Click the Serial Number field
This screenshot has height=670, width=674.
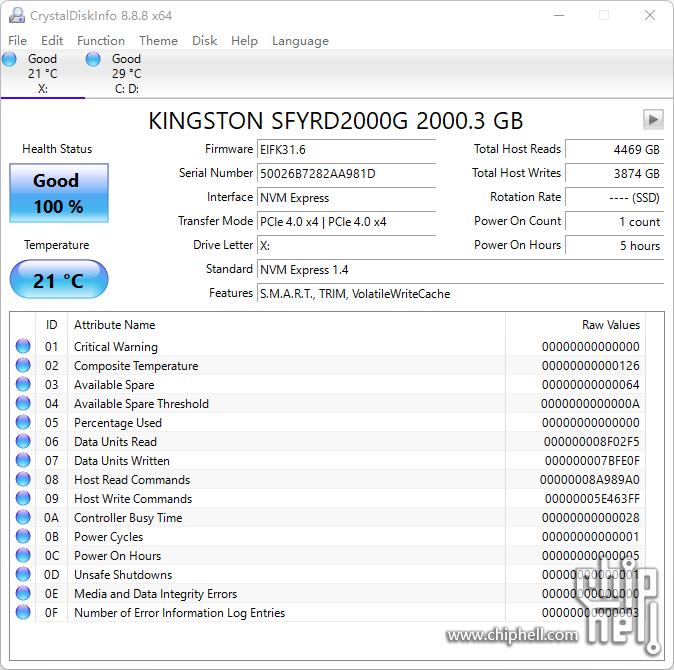(346, 174)
